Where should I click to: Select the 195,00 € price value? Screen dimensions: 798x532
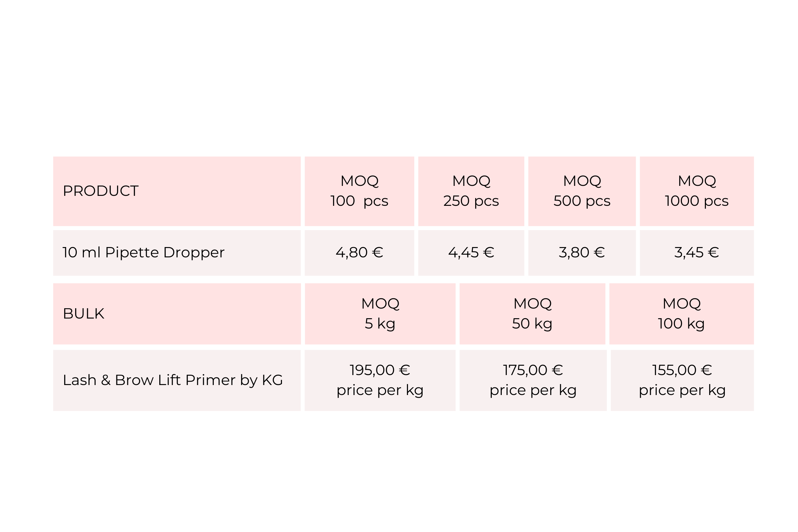380,370
